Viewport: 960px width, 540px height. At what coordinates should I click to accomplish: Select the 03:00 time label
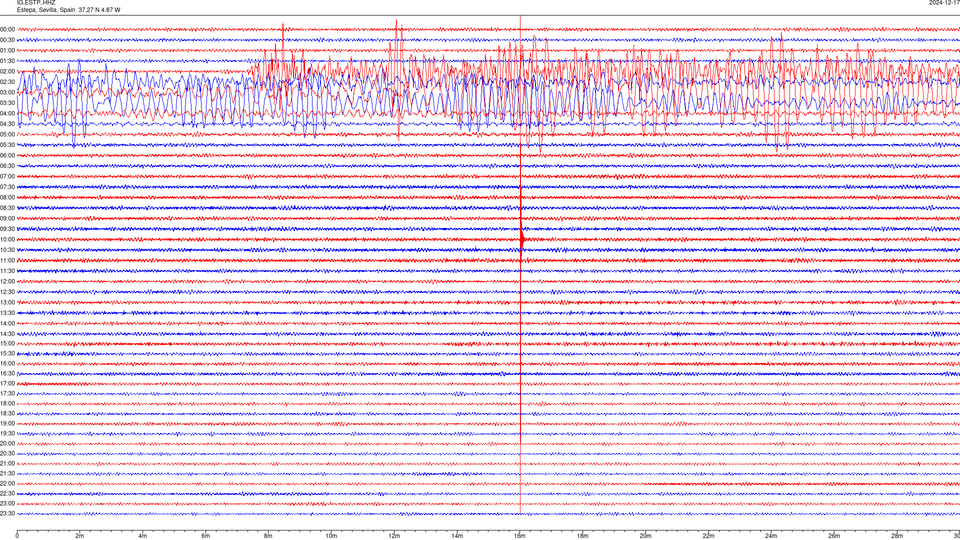7,92
